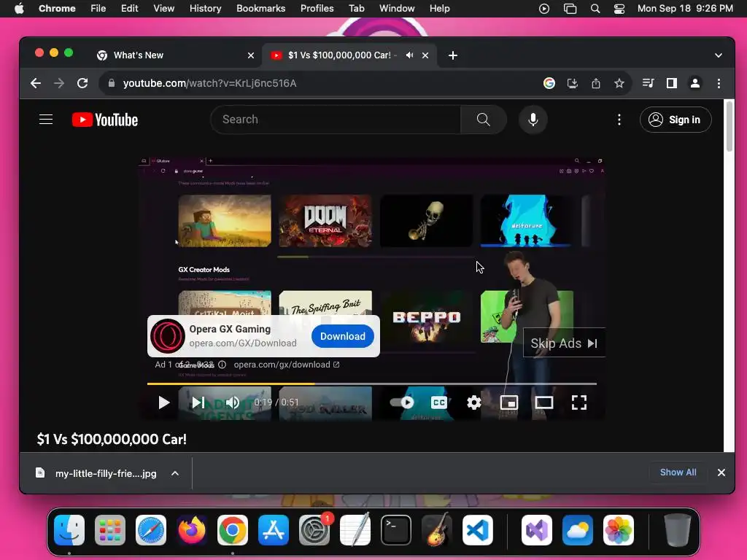Screen dimensions: 747x560
Task: Play the video with the play button
Action: [x=163, y=402]
